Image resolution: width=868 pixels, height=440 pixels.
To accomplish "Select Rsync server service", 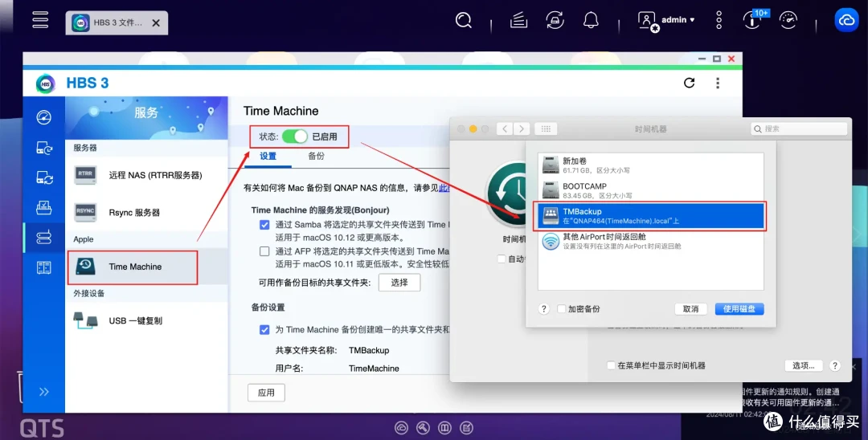I will pos(147,212).
